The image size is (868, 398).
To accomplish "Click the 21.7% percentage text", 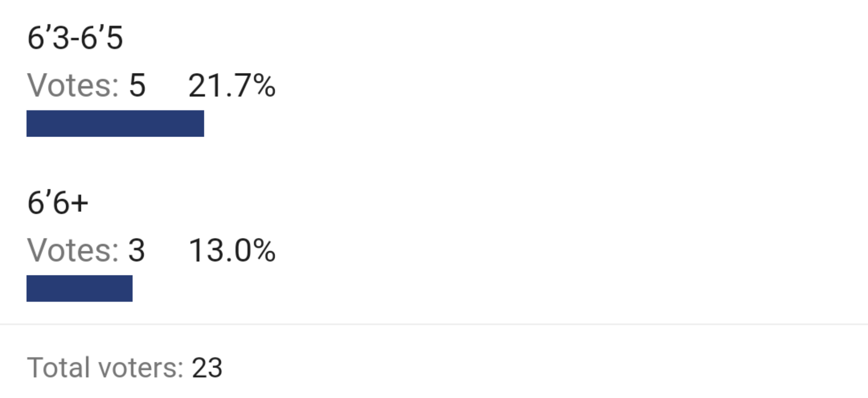I will (232, 86).
